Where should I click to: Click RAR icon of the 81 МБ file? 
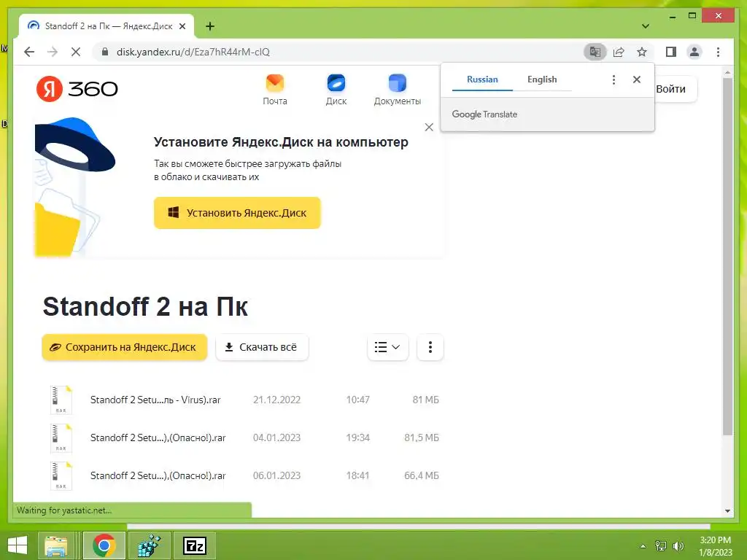pos(61,400)
